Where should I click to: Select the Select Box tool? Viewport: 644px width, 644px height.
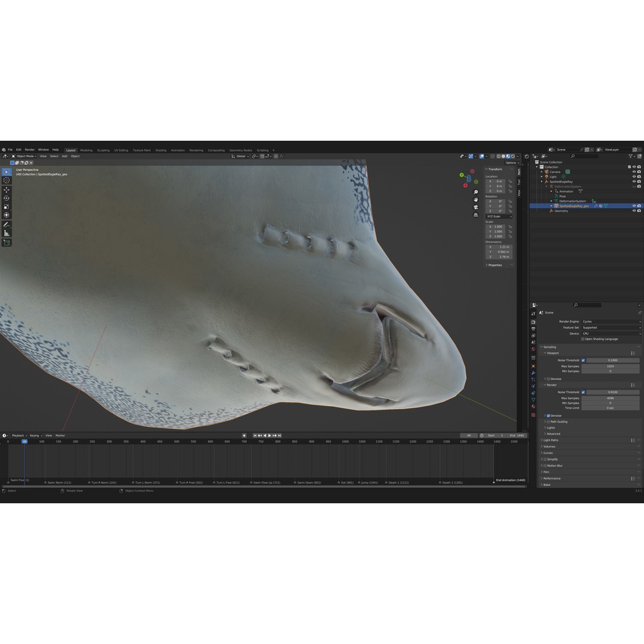7,172
